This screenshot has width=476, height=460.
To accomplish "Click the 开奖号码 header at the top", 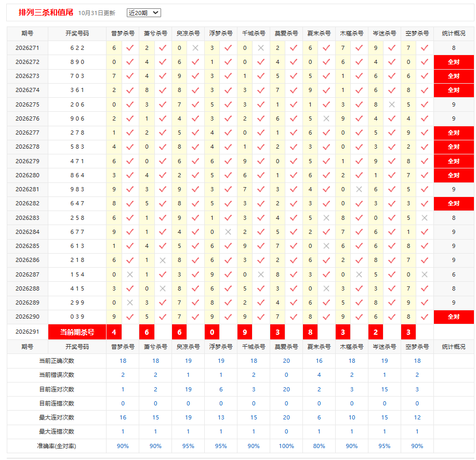I will [77, 33].
